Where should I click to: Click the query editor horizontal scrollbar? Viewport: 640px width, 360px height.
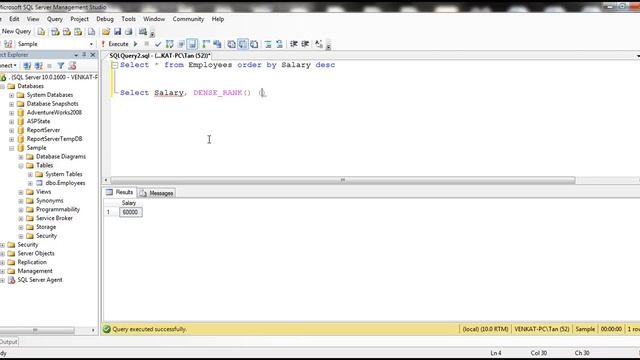point(343,180)
